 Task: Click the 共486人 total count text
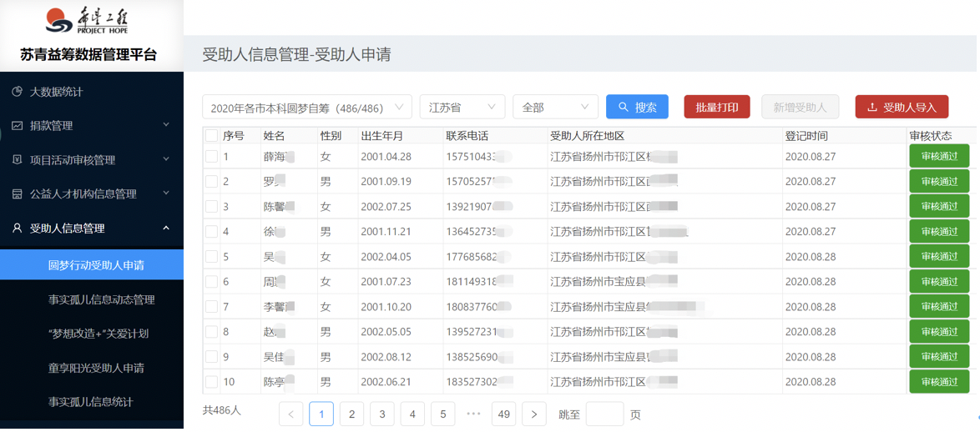[221, 410]
